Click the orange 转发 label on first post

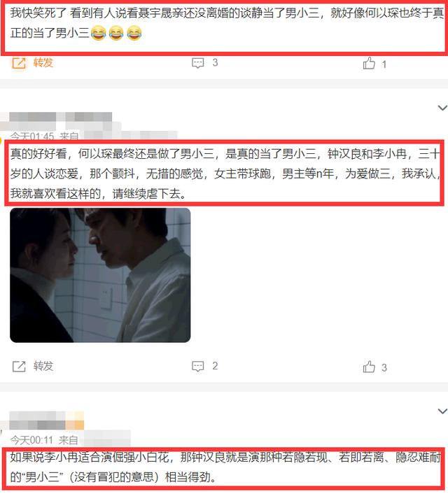coord(43,63)
